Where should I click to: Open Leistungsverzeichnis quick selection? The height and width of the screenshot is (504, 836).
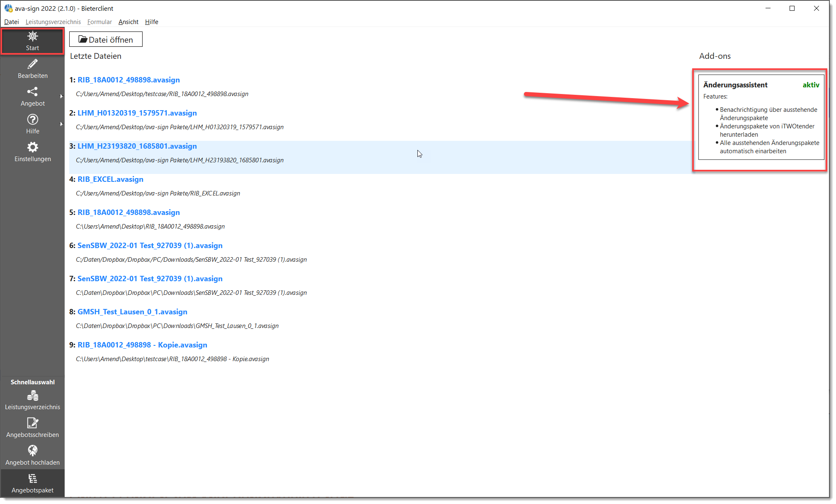pyautogui.click(x=32, y=400)
